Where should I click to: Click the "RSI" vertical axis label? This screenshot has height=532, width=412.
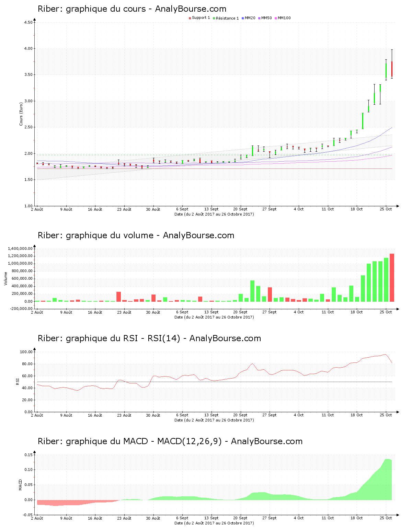[x=18, y=382]
